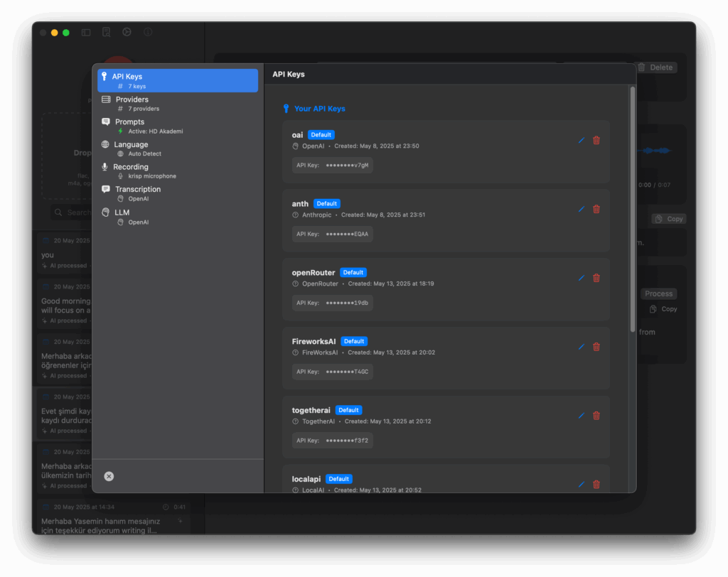Screen dimensions: 728x577
Task: Delete the oai API key via trash icon
Action: pyautogui.click(x=596, y=140)
